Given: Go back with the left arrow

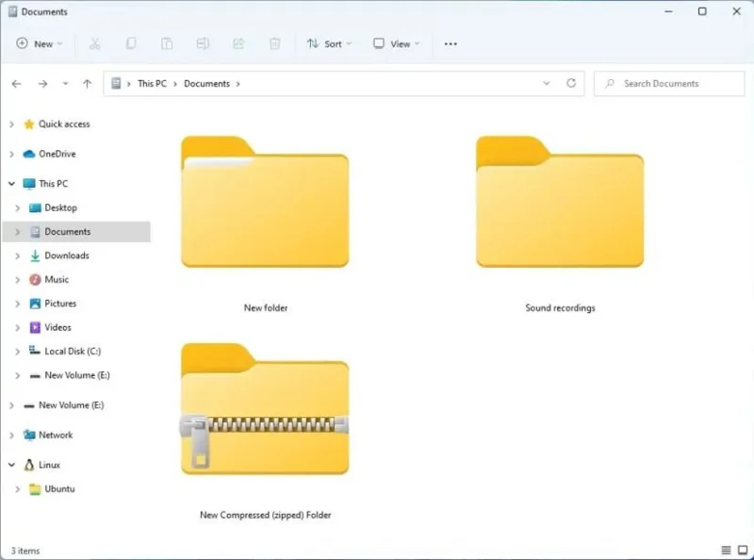Looking at the screenshot, I should 16,84.
